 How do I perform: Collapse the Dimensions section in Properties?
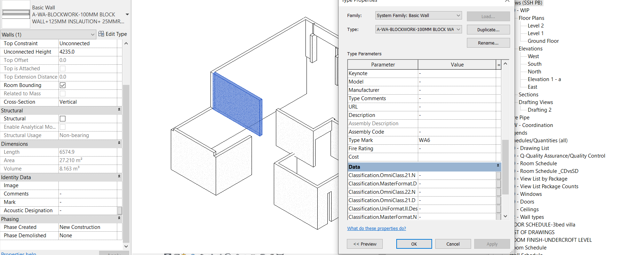(119, 143)
